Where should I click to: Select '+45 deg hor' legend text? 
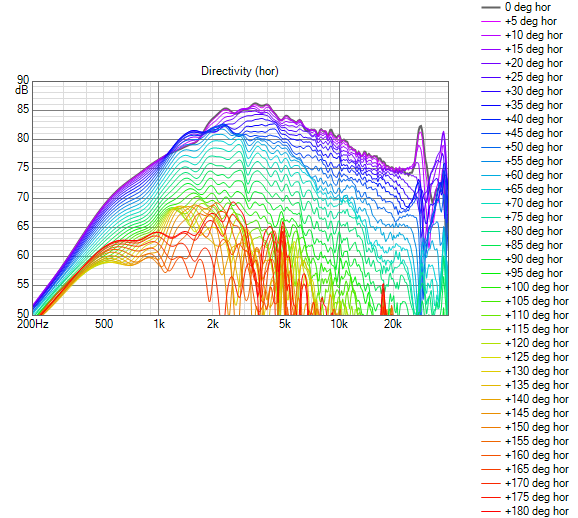tap(533, 133)
